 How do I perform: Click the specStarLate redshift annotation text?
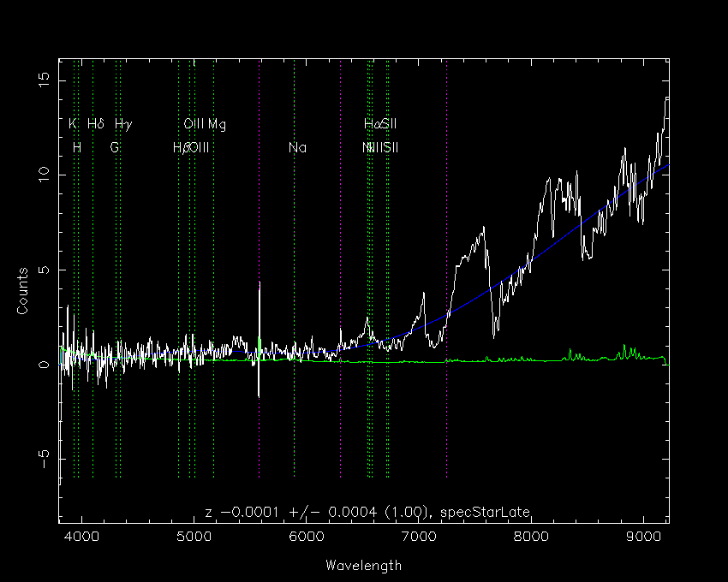(x=367, y=512)
